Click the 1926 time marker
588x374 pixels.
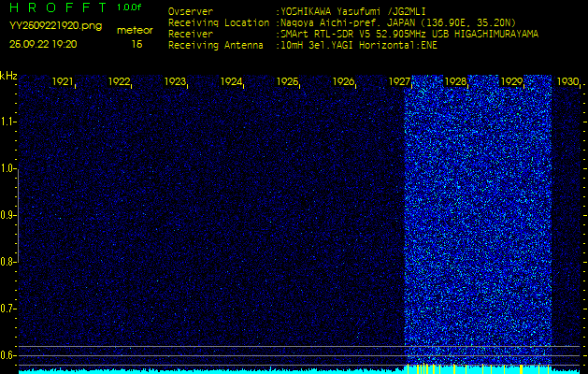pos(343,81)
